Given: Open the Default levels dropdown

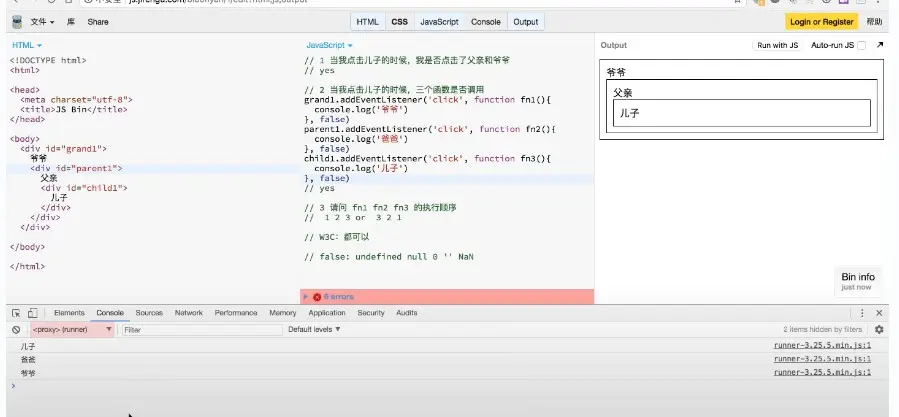Looking at the screenshot, I should point(314,329).
